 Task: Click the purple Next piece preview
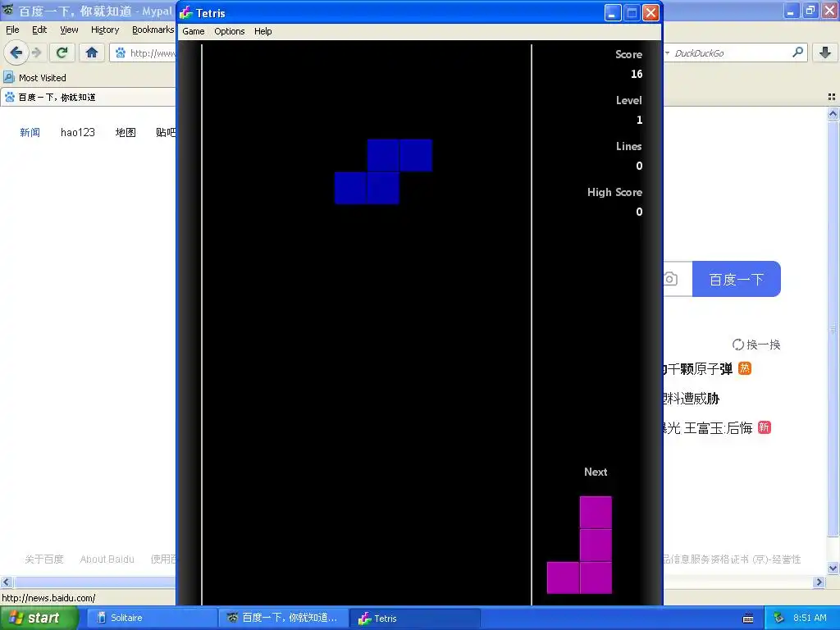click(580, 545)
